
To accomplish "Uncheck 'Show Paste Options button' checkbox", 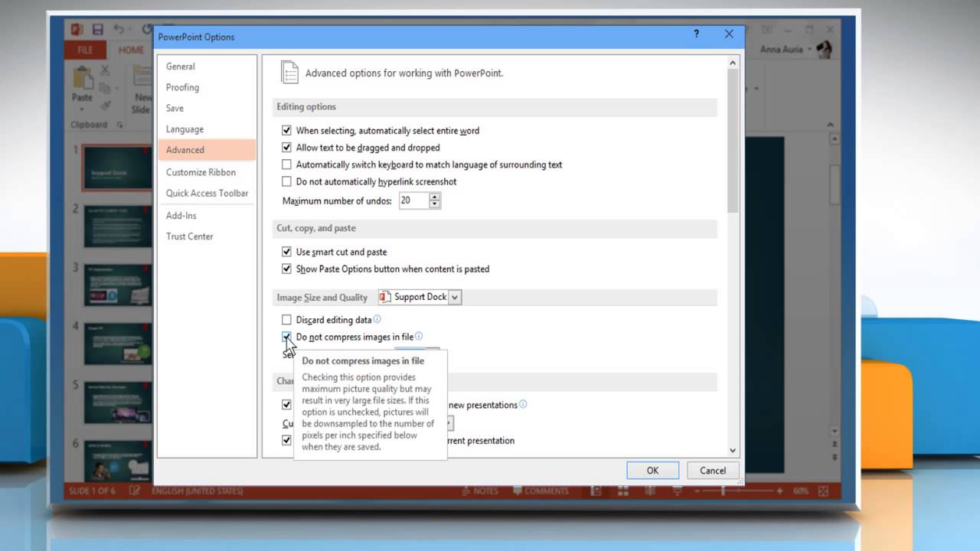I will tap(286, 269).
